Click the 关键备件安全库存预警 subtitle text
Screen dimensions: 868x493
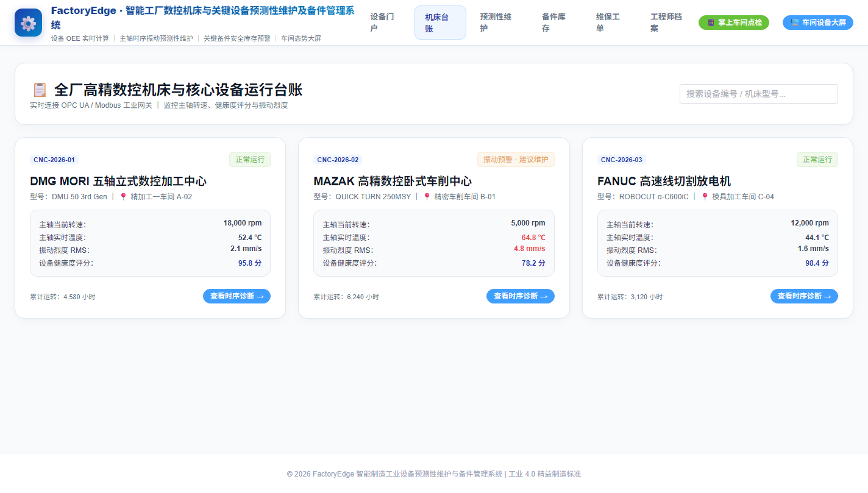[237, 38]
